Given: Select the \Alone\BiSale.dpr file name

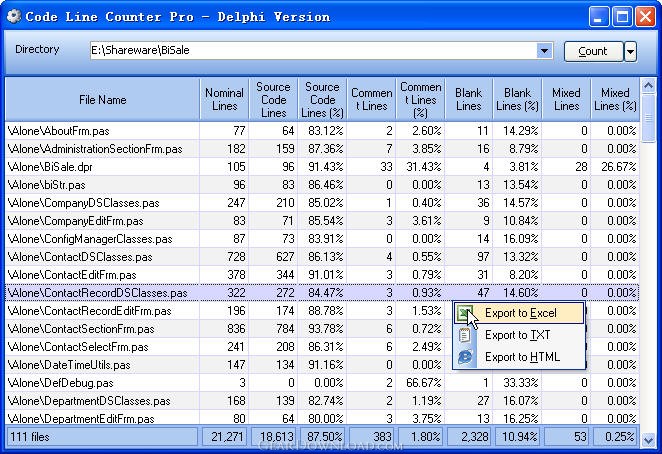Looking at the screenshot, I should click(50, 167).
